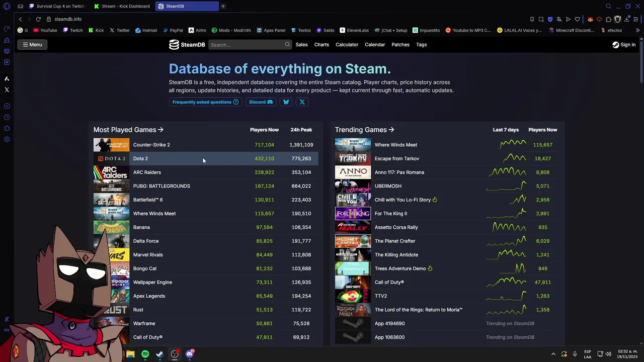Open Tags in SteamDB navigation

click(x=422, y=45)
